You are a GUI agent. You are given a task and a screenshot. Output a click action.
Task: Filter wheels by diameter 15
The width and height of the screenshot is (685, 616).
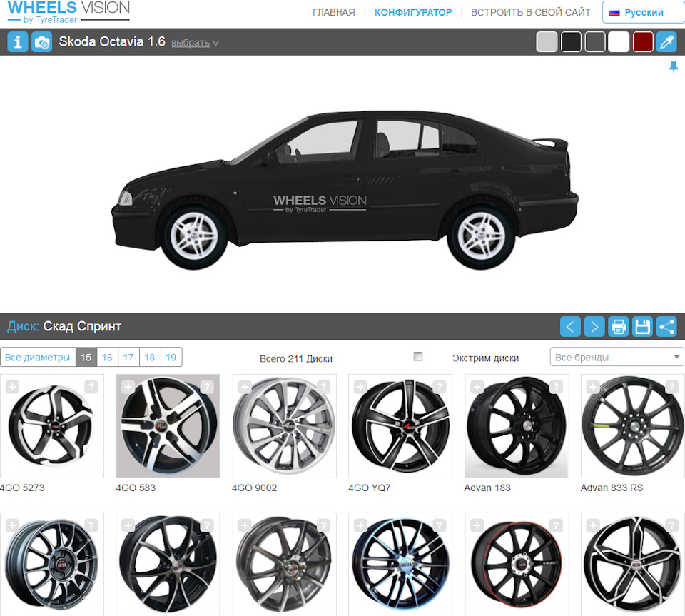(86, 358)
